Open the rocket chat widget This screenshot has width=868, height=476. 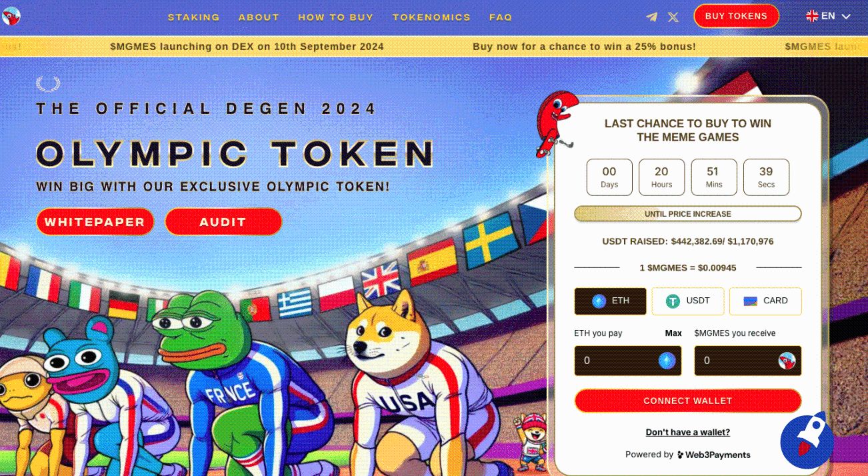pyautogui.click(x=807, y=439)
